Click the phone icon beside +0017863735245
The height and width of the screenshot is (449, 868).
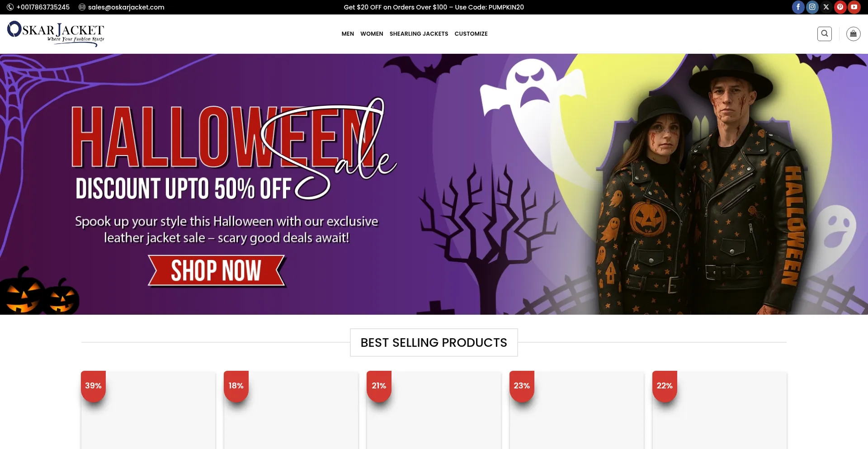[x=10, y=7]
